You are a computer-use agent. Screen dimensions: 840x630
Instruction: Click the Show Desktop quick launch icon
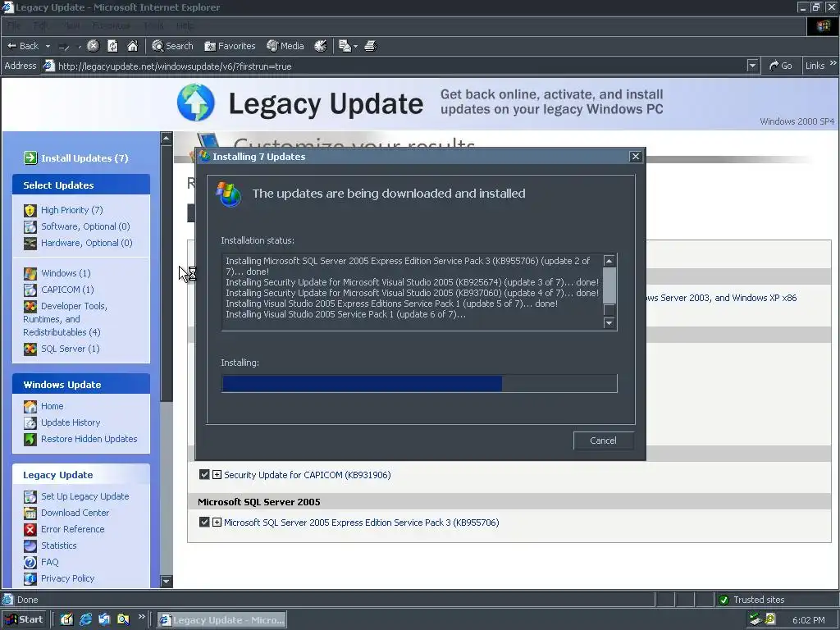[66, 619]
